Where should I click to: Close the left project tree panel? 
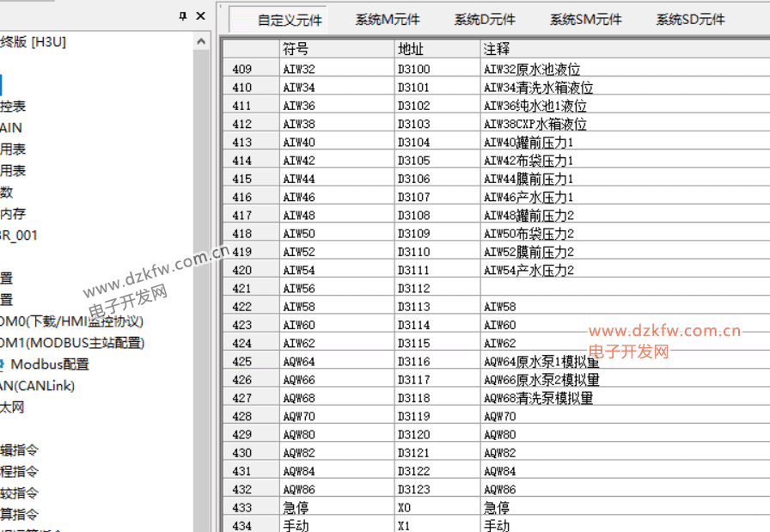coord(200,16)
